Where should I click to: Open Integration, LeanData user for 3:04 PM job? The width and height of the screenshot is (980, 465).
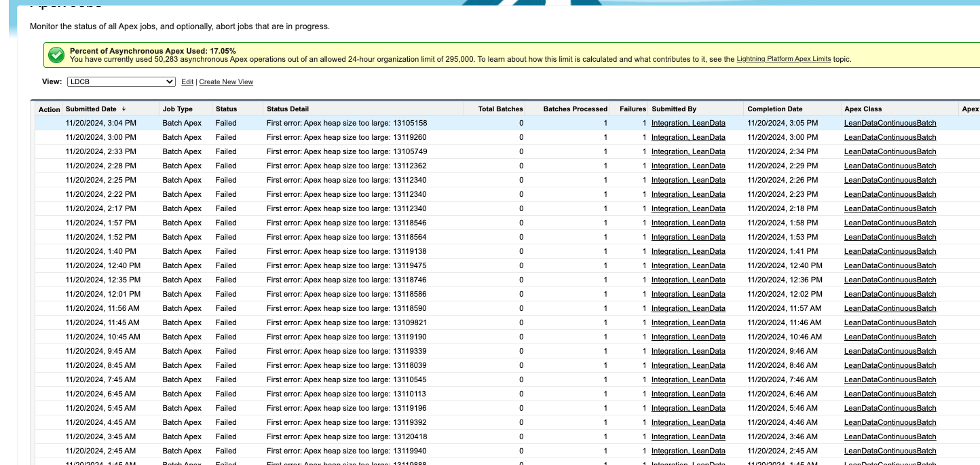click(688, 124)
